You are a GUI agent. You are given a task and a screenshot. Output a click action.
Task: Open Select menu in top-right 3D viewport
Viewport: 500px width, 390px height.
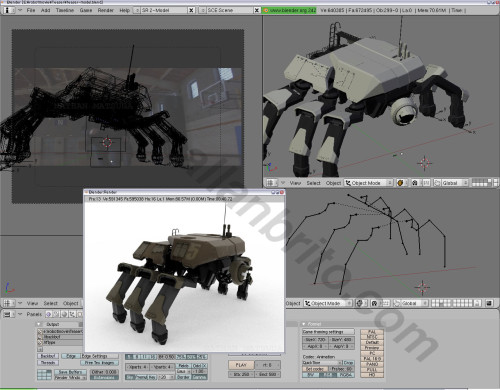click(x=313, y=183)
